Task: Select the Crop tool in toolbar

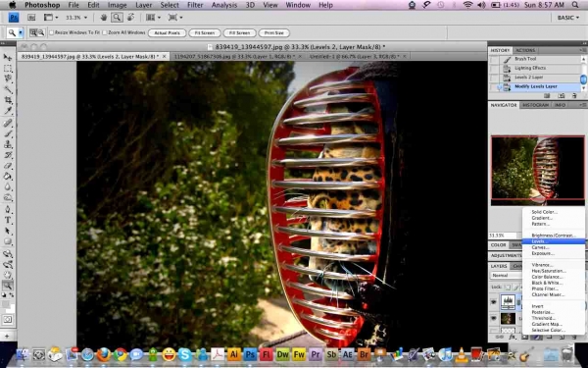Action: (8, 100)
